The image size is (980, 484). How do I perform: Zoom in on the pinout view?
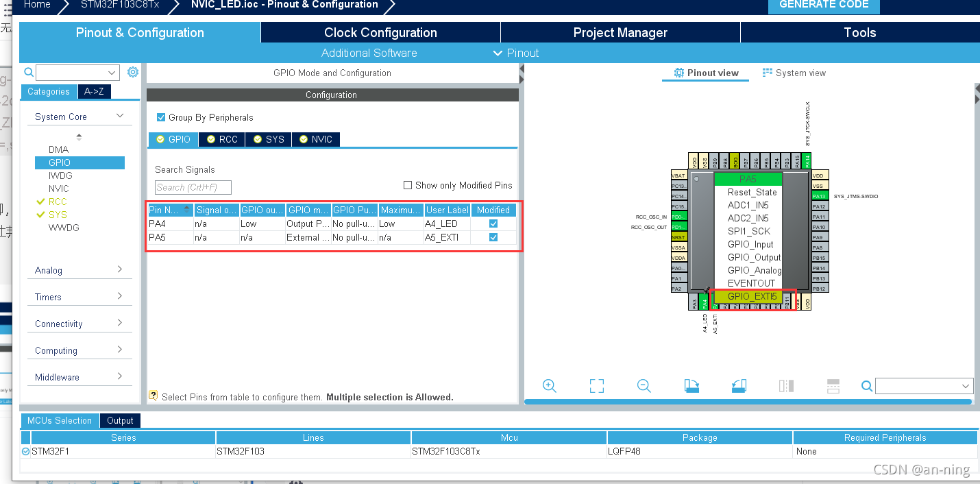click(x=550, y=385)
